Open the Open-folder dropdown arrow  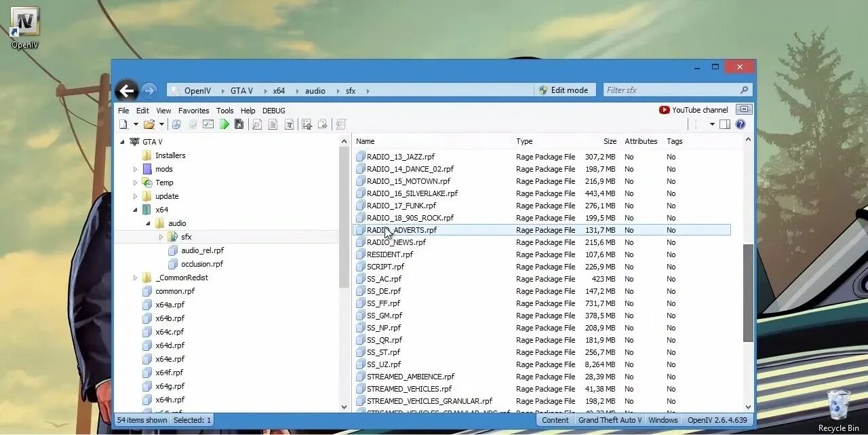[161, 124]
